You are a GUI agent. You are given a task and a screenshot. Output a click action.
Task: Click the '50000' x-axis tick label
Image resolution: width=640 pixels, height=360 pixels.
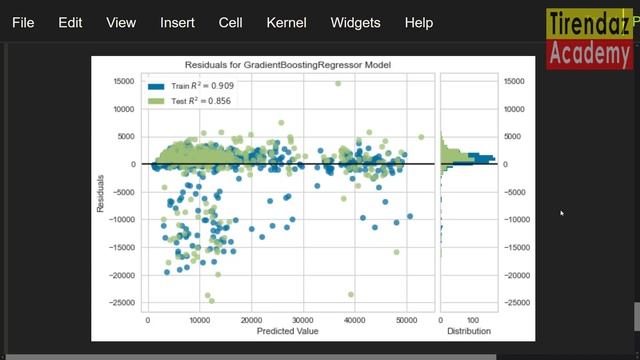pos(406,320)
